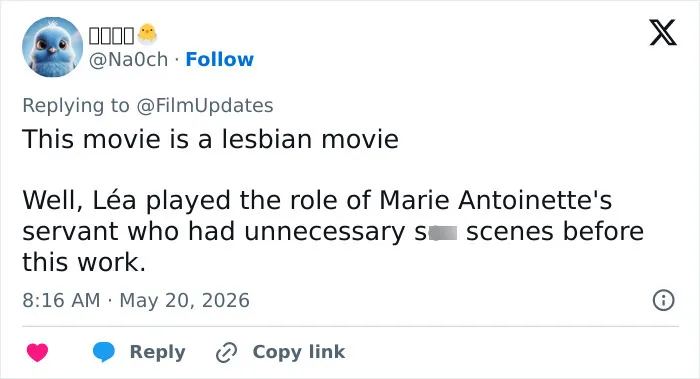This screenshot has height=379, width=700.
Task: Click the X logo icon
Action: tap(663, 32)
